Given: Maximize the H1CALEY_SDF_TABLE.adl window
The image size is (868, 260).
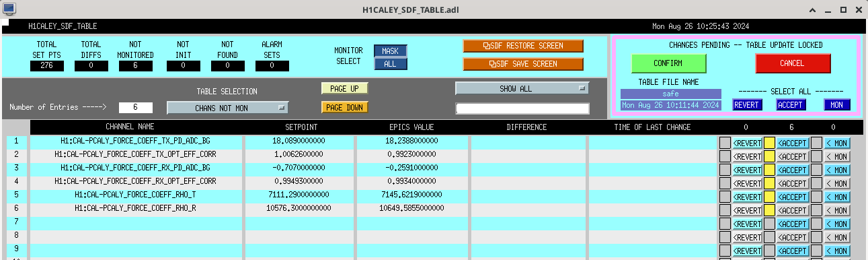Looking at the screenshot, I should pos(843,10).
